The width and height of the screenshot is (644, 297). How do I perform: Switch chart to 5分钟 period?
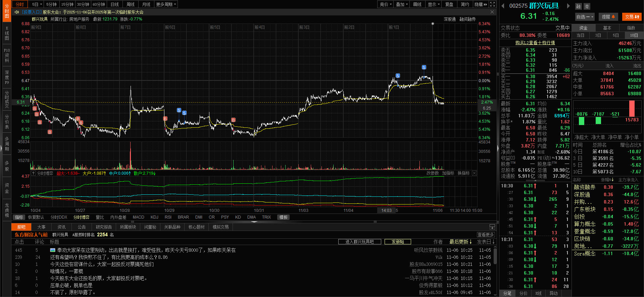51,4
